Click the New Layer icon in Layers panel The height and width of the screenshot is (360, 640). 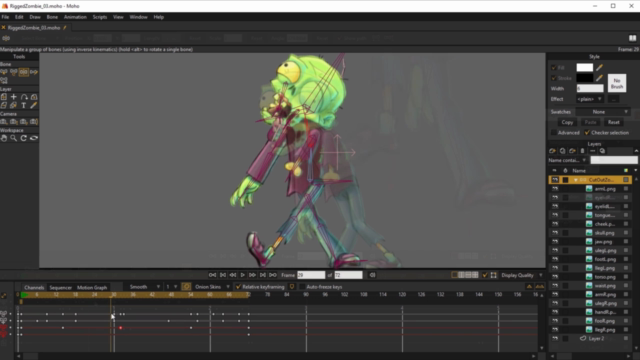(x=553, y=151)
